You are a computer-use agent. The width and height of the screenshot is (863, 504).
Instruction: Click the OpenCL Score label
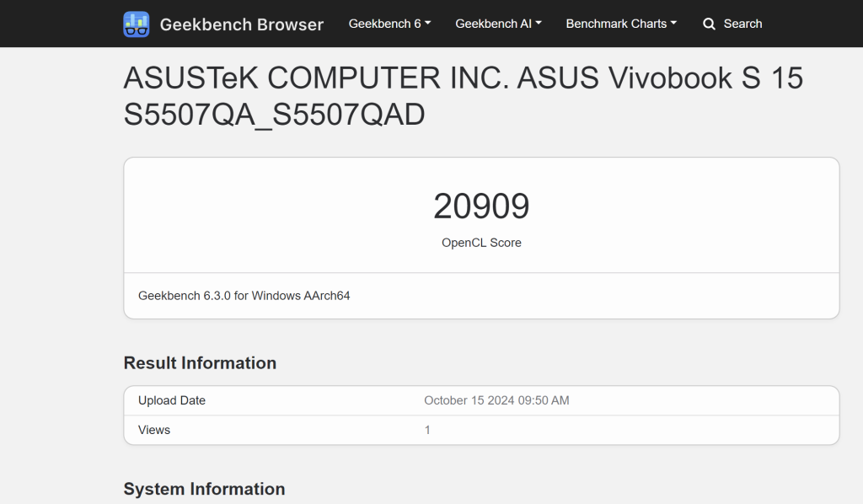(481, 243)
